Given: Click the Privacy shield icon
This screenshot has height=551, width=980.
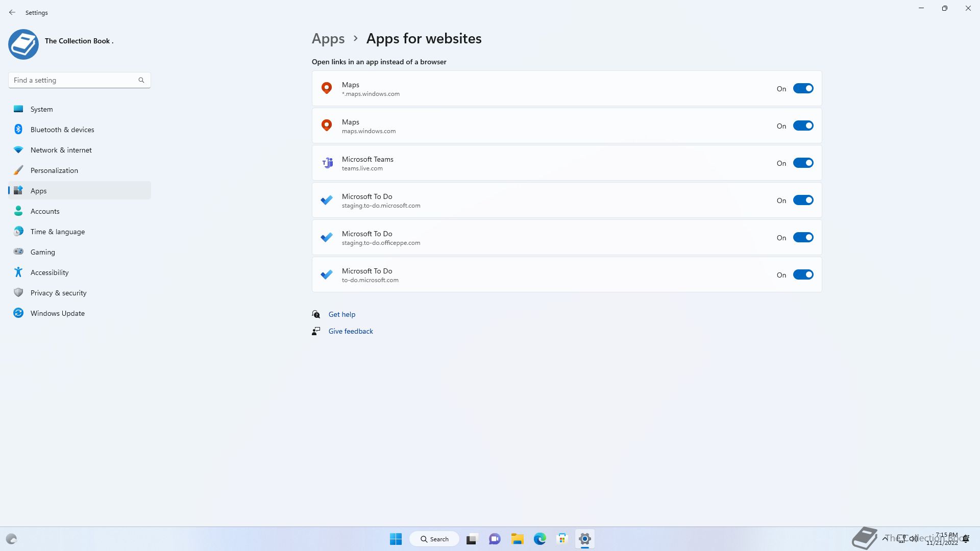Looking at the screenshot, I should [x=18, y=292].
